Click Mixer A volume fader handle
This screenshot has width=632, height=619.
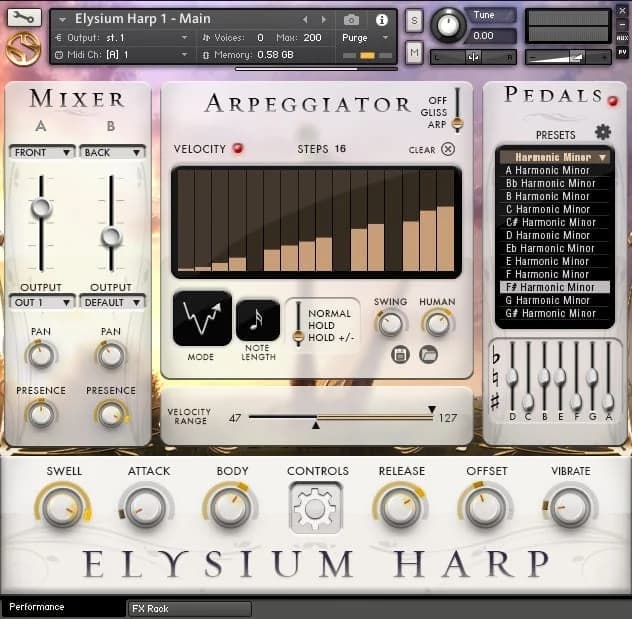pyautogui.click(x=41, y=207)
